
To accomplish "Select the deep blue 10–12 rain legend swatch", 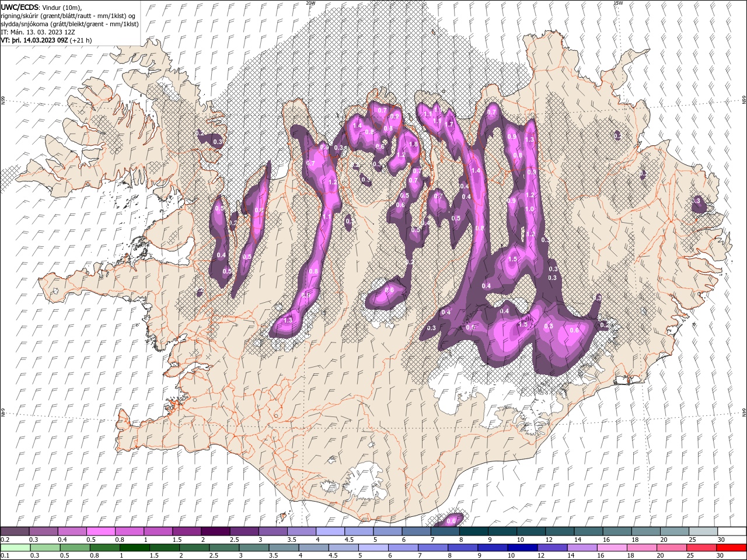I will (x=522, y=548).
